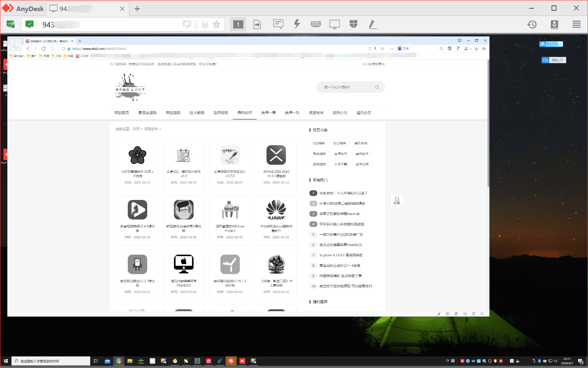Open AnyDesk file transfer in the toolbar
Screen dimensions: 588x368
[x=257, y=24]
